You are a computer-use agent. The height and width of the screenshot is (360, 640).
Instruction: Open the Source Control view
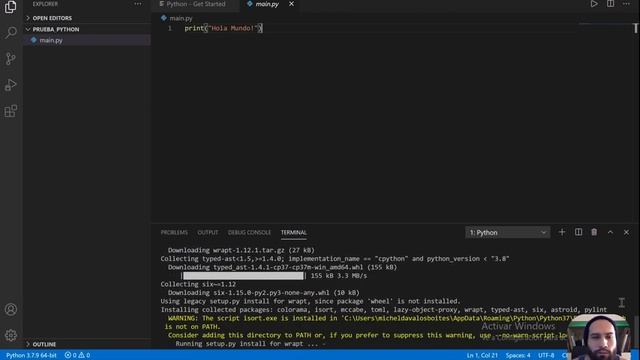click(x=11, y=59)
